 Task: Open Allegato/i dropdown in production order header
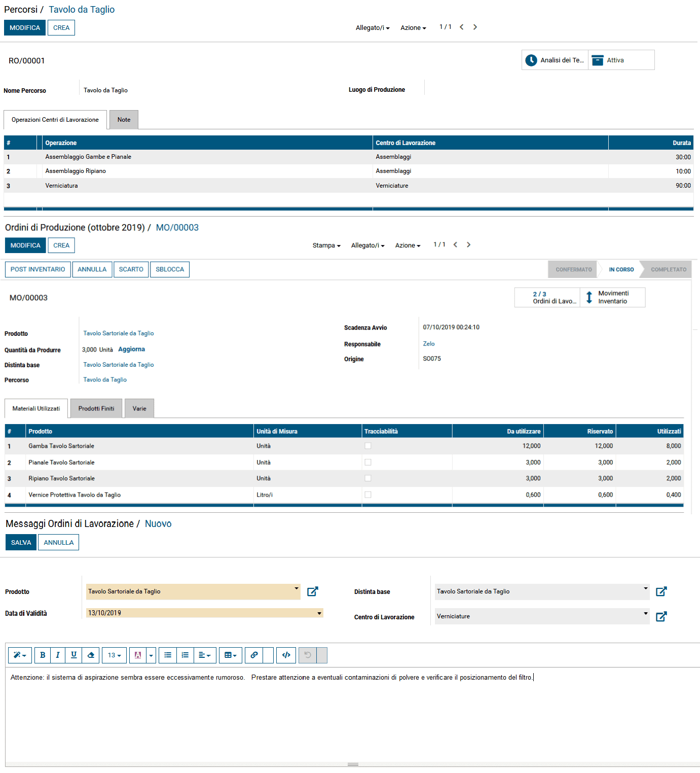pos(368,245)
